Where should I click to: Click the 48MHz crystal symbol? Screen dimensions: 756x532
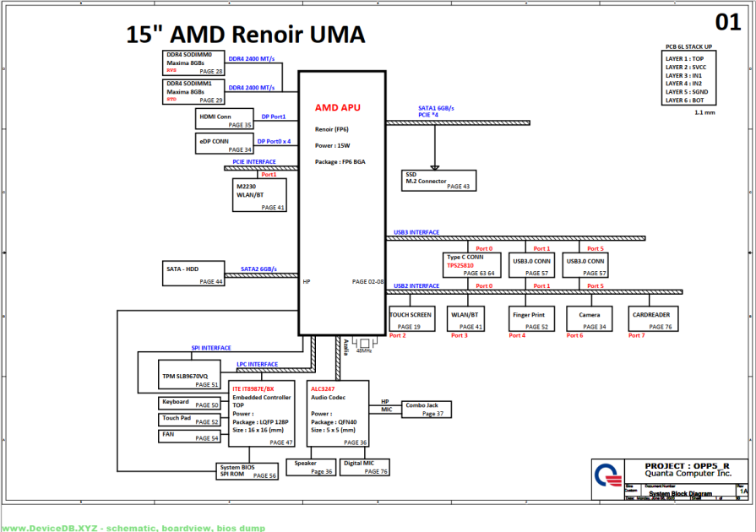point(365,344)
